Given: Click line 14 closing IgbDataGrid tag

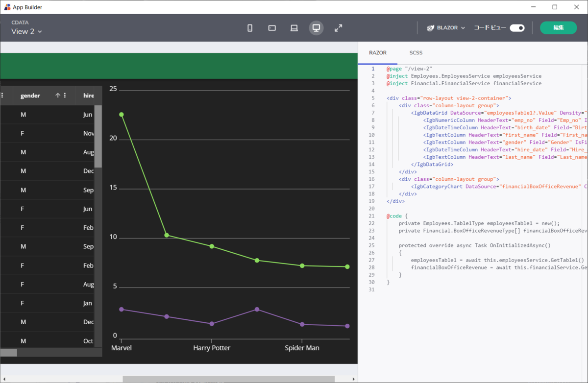Looking at the screenshot, I should pos(432,165).
